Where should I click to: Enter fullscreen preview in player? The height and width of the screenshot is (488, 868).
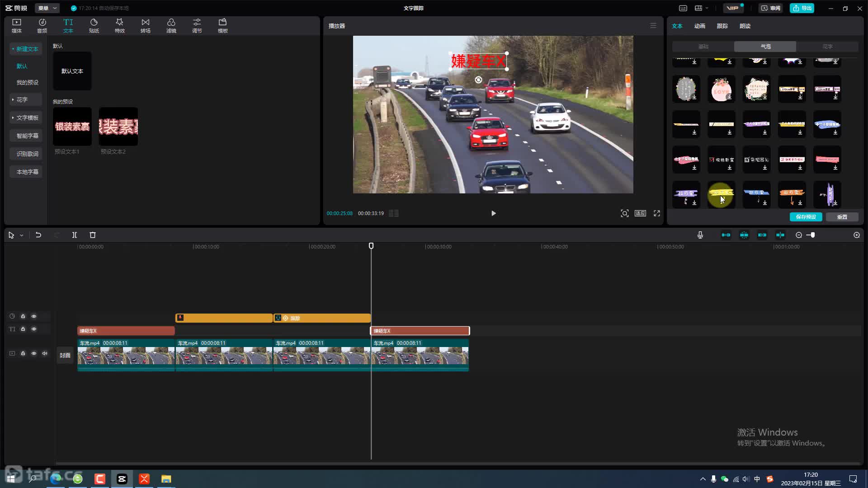point(657,213)
